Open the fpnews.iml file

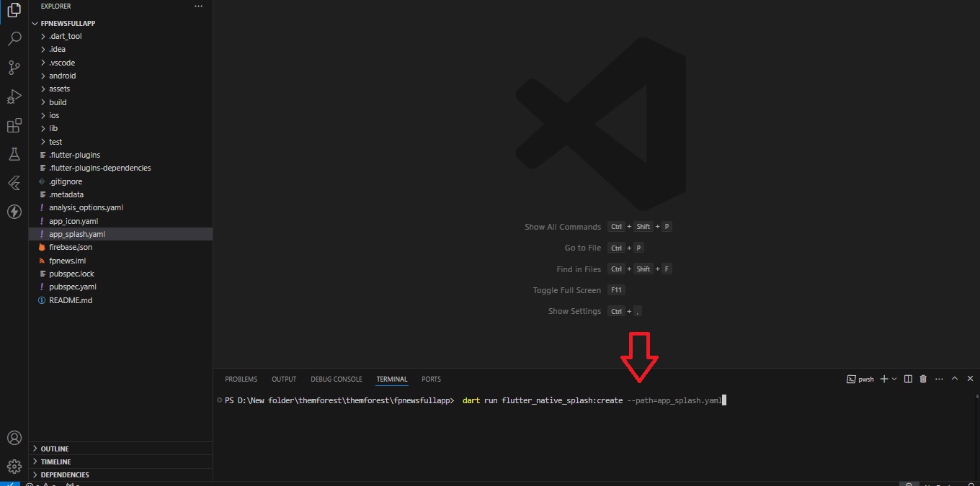[x=121, y=261]
